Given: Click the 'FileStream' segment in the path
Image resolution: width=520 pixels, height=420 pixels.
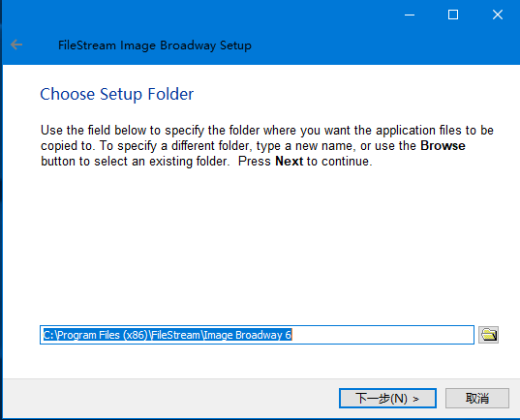Looking at the screenshot, I should point(176,335).
